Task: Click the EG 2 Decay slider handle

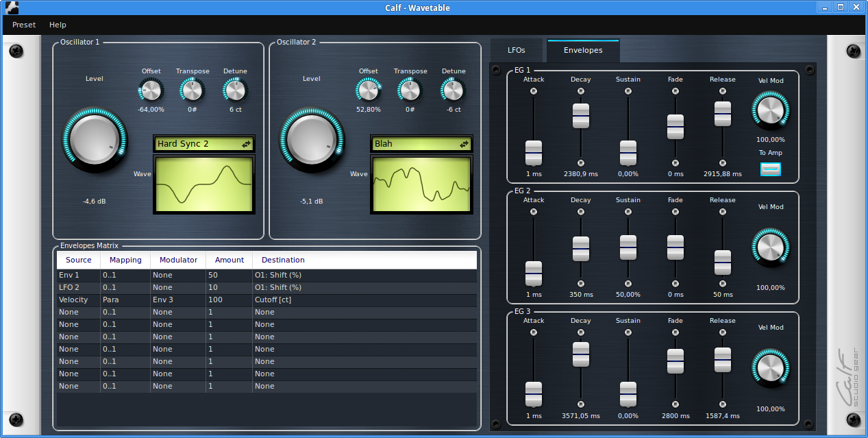Action: (581, 249)
